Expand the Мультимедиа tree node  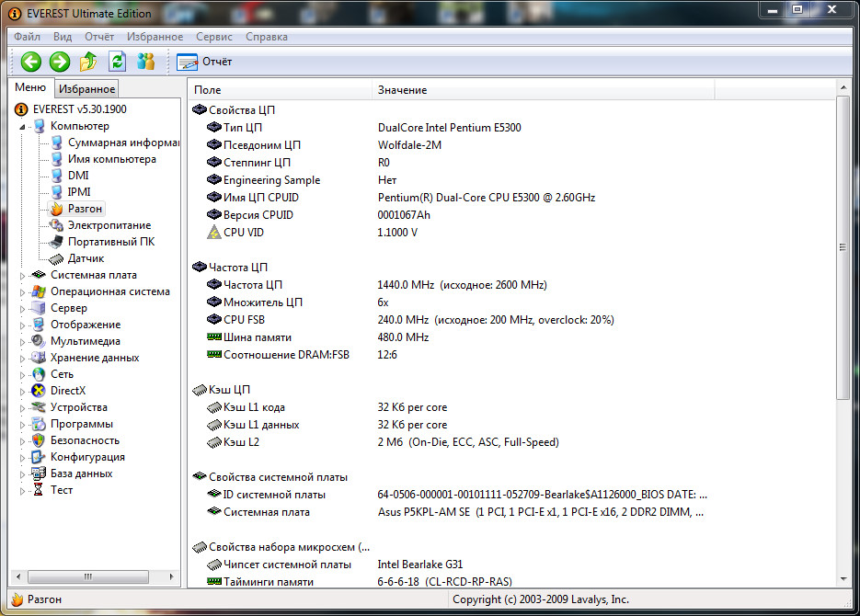[22, 342]
